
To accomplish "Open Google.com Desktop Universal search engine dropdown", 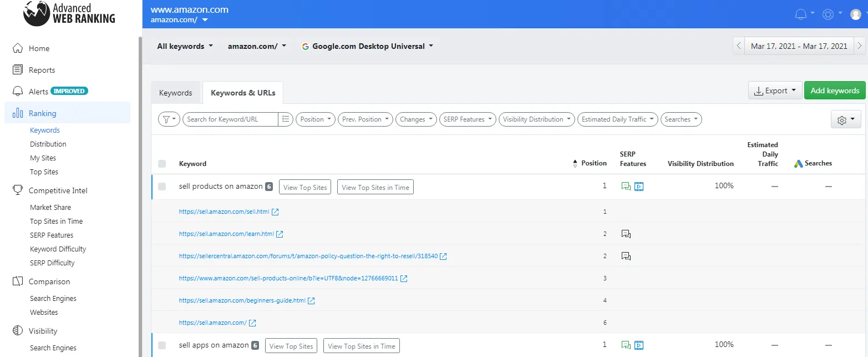I will pos(367,46).
